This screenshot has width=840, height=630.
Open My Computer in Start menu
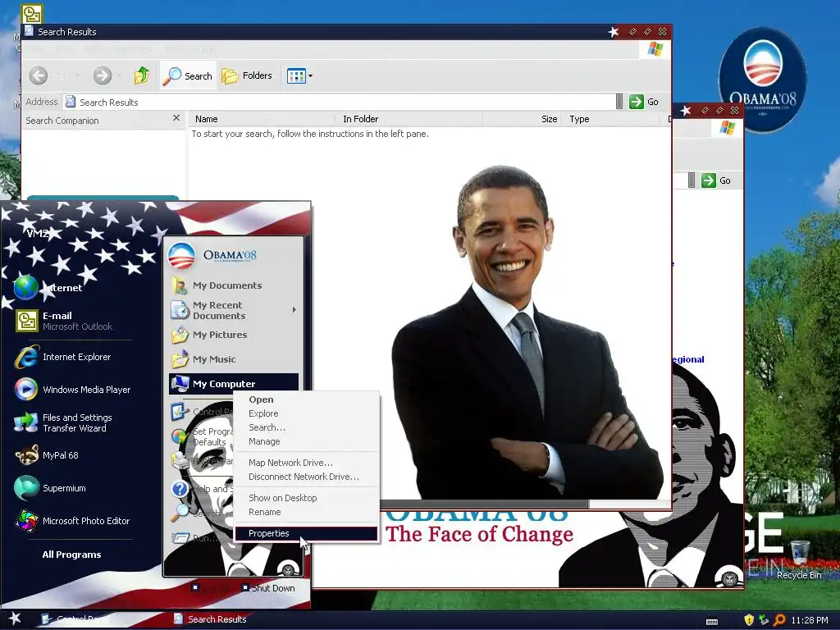(234, 384)
